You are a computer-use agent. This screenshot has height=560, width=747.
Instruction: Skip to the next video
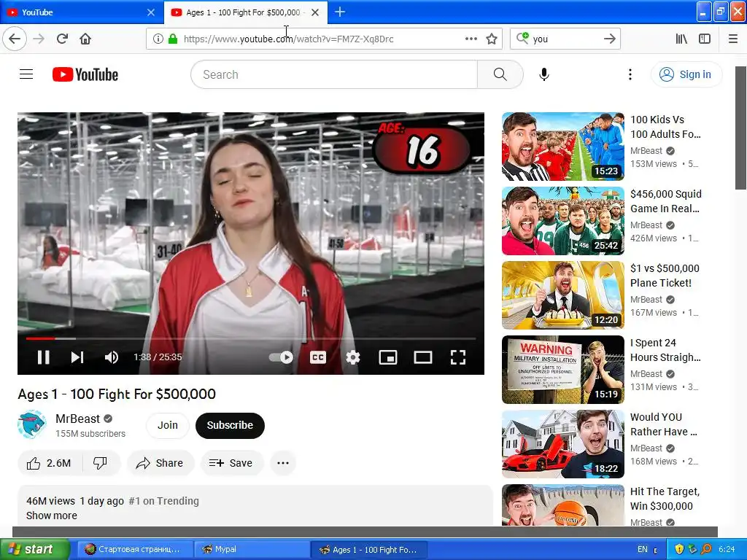[77, 357]
